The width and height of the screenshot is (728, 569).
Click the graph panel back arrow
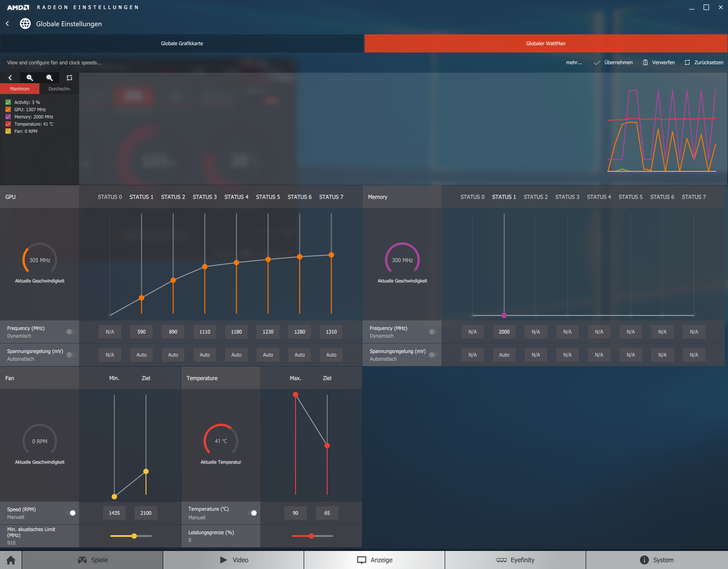pyautogui.click(x=10, y=78)
